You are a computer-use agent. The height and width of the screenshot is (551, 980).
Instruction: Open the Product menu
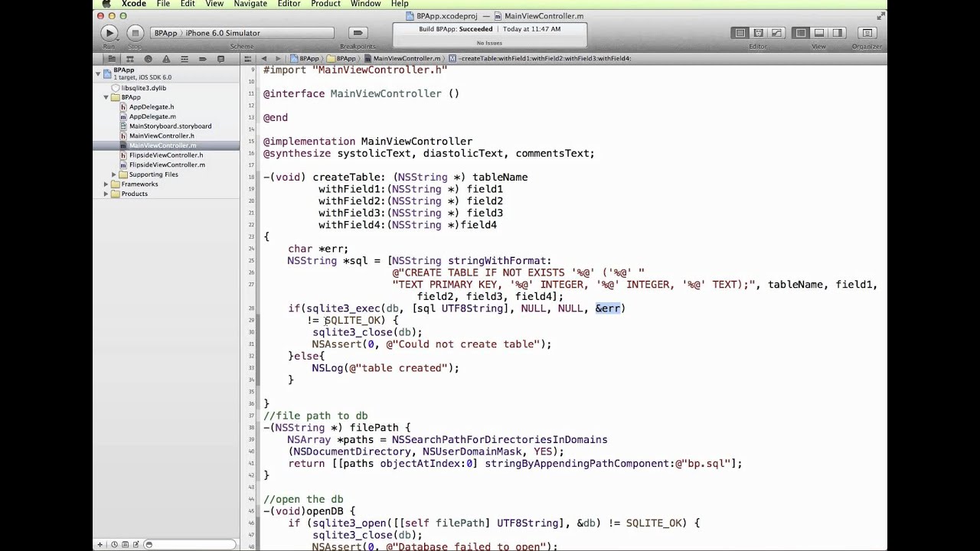[x=325, y=4]
